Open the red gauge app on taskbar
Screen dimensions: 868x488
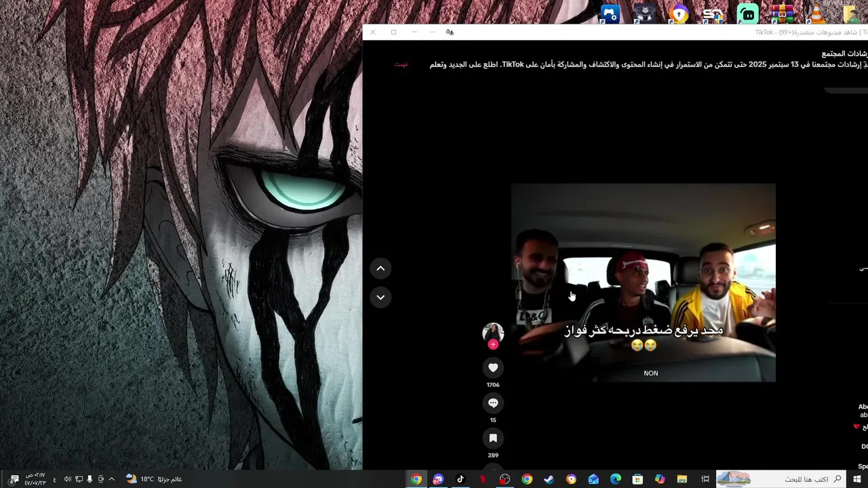click(x=505, y=479)
